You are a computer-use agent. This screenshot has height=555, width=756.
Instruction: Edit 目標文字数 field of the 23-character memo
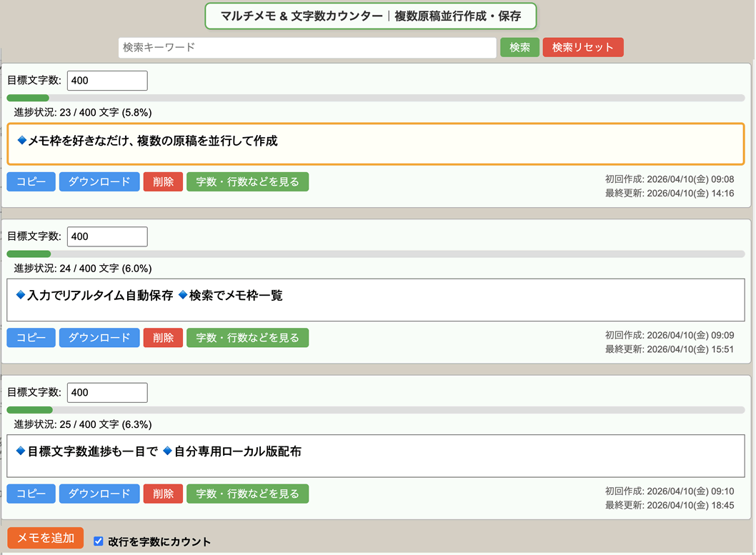point(107,81)
